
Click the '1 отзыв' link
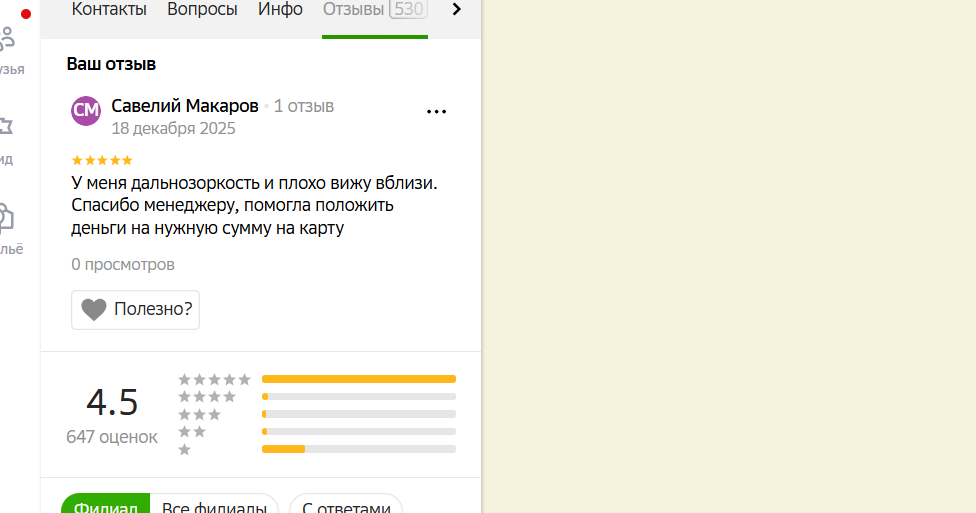[304, 106]
